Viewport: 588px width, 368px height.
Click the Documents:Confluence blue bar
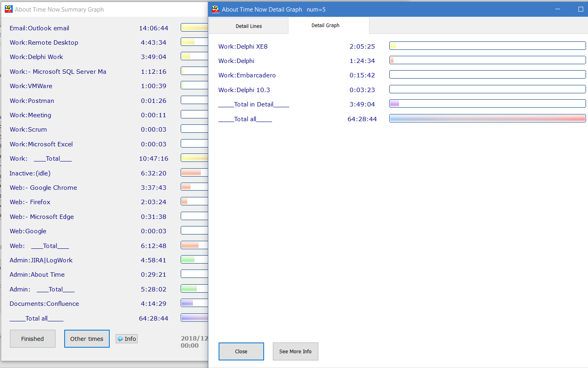pyautogui.click(x=194, y=303)
